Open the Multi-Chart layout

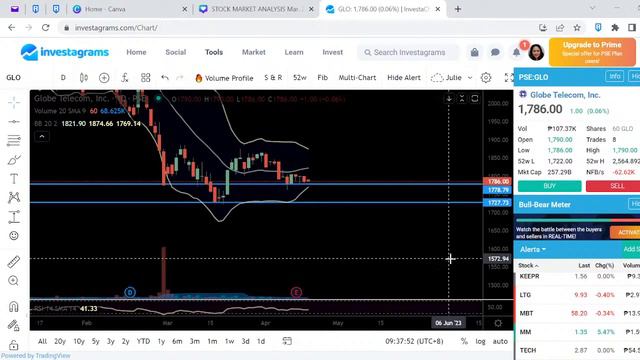pyautogui.click(x=357, y=78)
